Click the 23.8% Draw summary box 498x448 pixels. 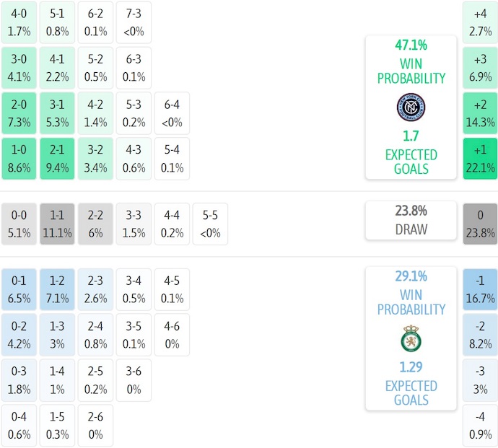click(411, 220)
